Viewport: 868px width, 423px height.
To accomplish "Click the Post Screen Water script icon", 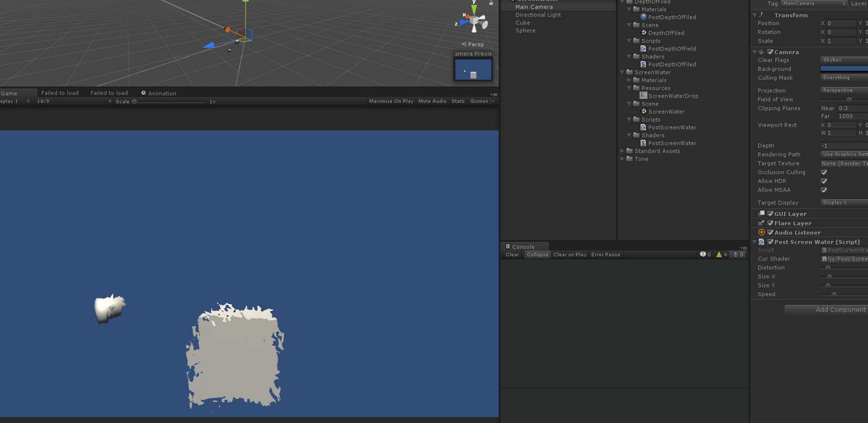I will (762, 242).
